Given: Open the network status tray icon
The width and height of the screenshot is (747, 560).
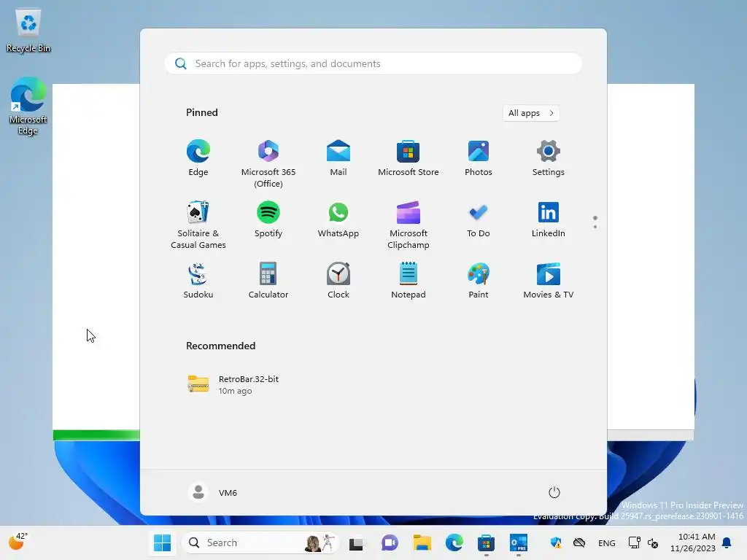Looking at the screenshot, I should 634,542.
